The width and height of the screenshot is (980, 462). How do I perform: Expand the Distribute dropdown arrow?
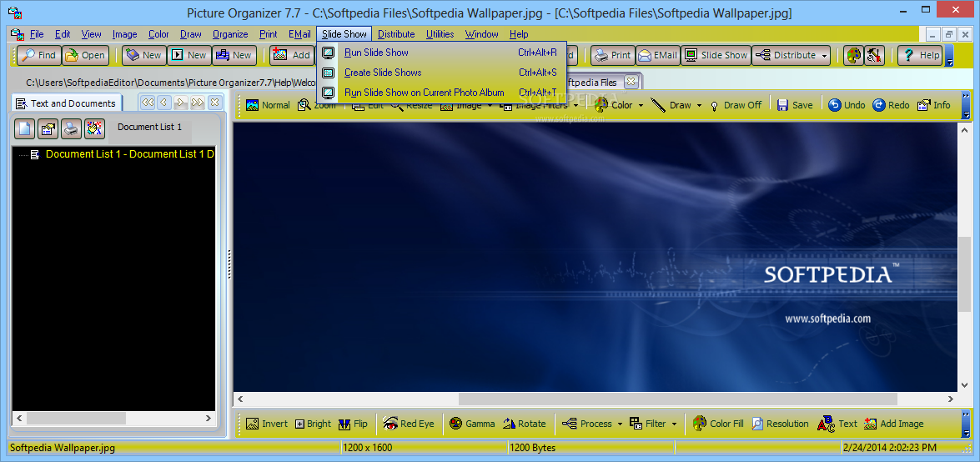click(x=824, y=56)
